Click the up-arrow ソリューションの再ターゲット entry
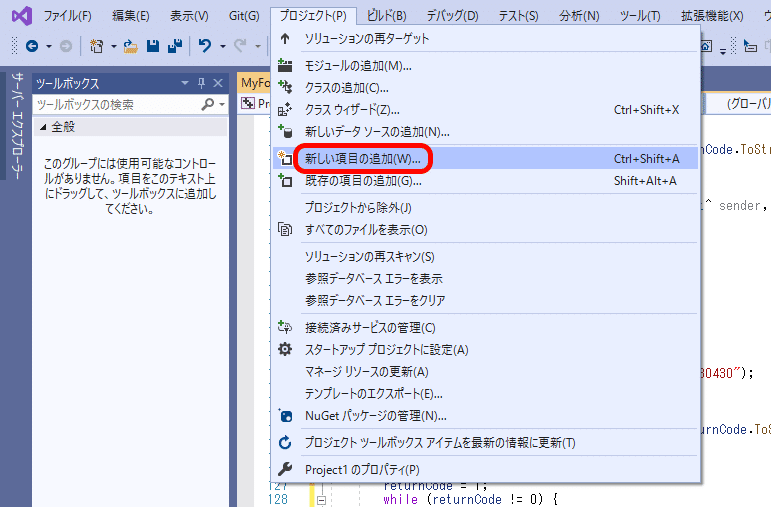Viewport: 771px width, 507px height. point(485,38)
